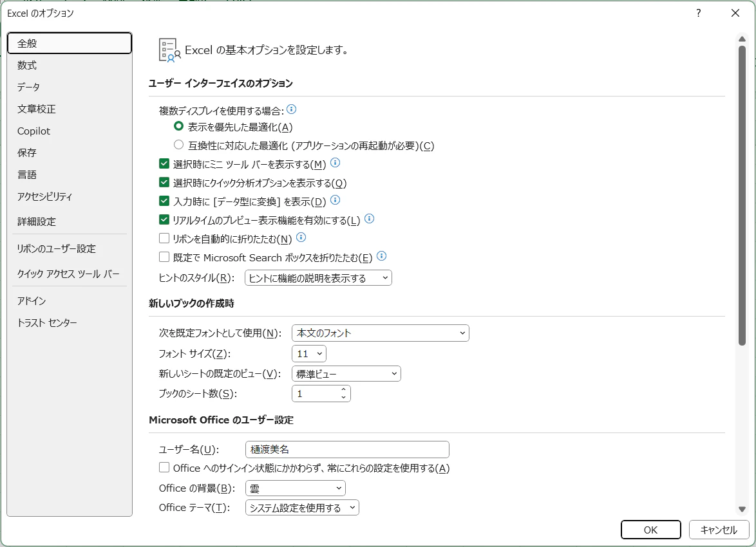Click the Excel basic options header icon
The width and height of the screenshot is (756, 547).
[170, 50]
